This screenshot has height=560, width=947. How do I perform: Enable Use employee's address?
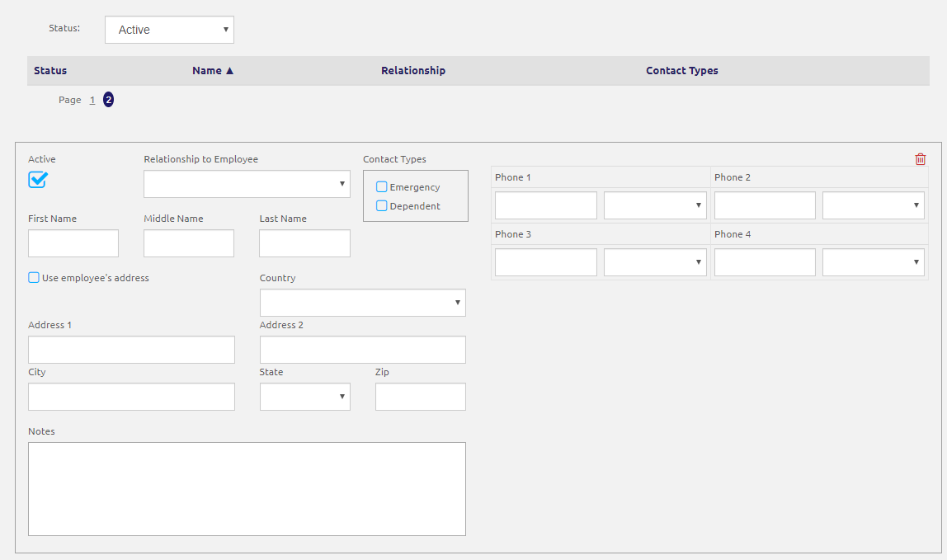33,277
